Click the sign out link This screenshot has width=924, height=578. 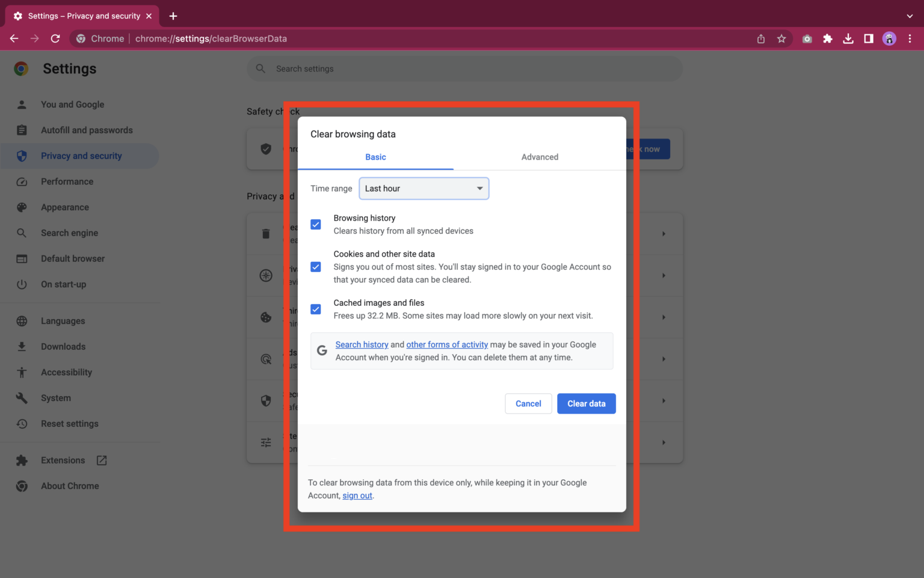(357, 495)
